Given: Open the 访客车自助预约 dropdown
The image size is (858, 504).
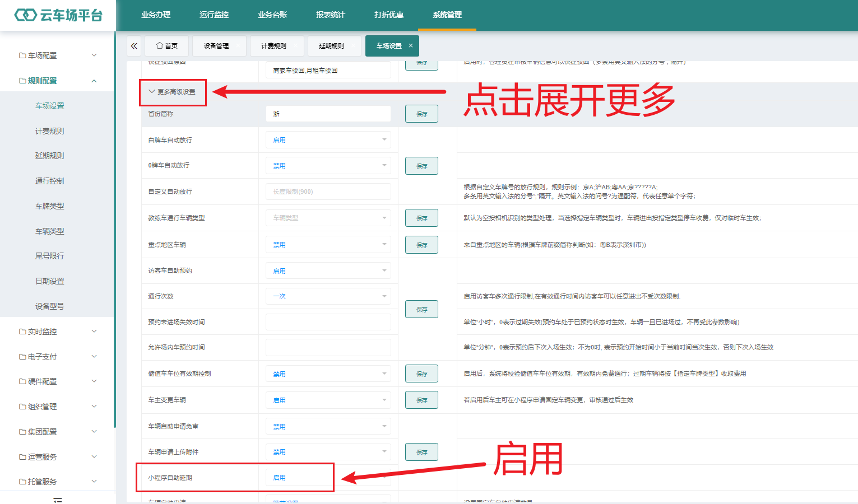Looking at the screenshot, I should pyautogui.click(x=328, y=271).
